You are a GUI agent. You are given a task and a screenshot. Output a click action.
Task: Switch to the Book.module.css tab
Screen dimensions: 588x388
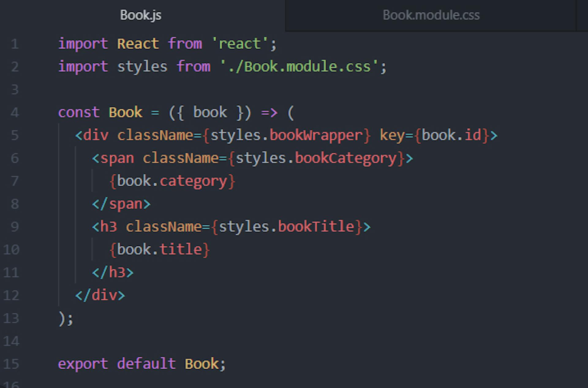(431, 15)
